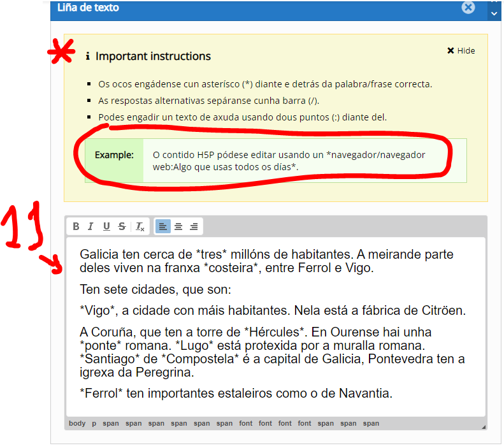Viewport: 504px width, 448px height.
Task: Toggle bold formatting in the editor toolbar
Action: coord(76,226)
